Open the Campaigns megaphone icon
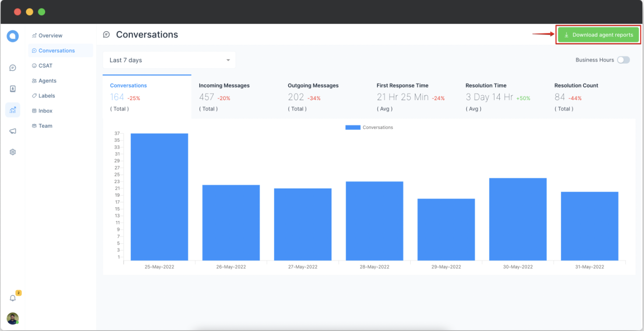644x331 pixels. 13,131
